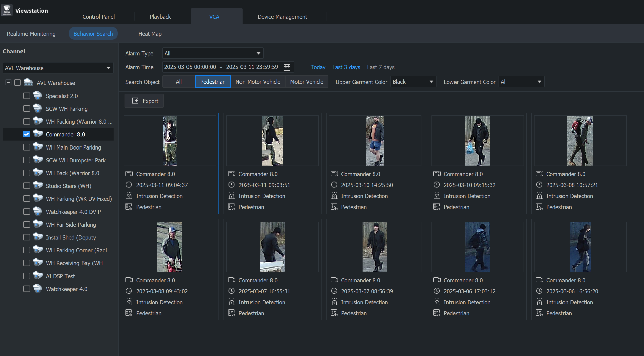
Task: Collapse the AVL Warehouse tree node
Action: point(8,83)
